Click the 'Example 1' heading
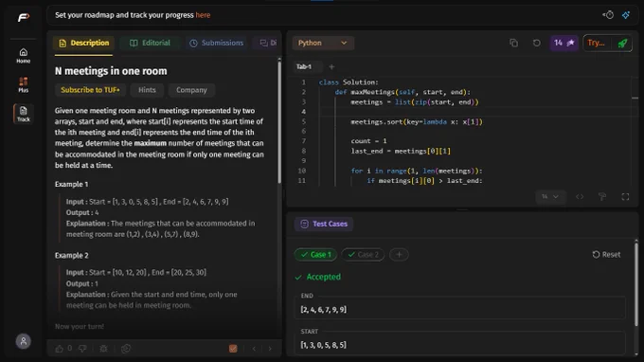This screenshot has height=362, width=644. (71, 184)
